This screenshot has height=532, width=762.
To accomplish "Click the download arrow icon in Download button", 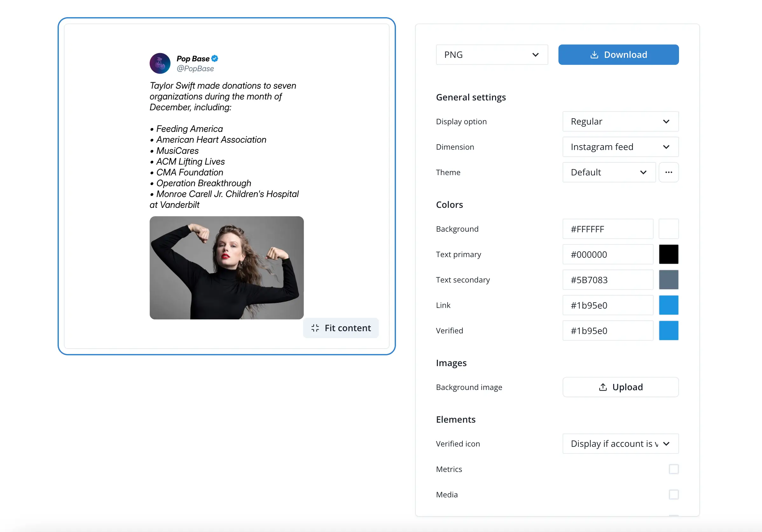I will click(594, 55).
